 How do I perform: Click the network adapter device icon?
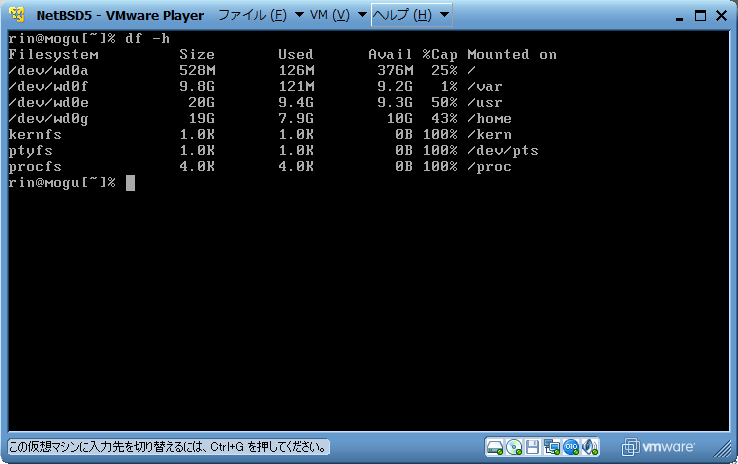pos(552,447)
